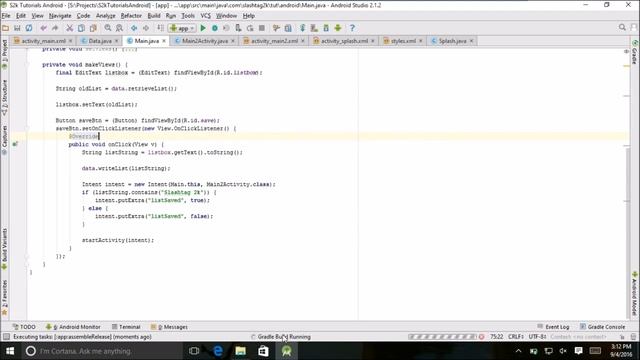640x360 pixels.
Task: Toggle tool window quick access button
Action: [6, 337]
